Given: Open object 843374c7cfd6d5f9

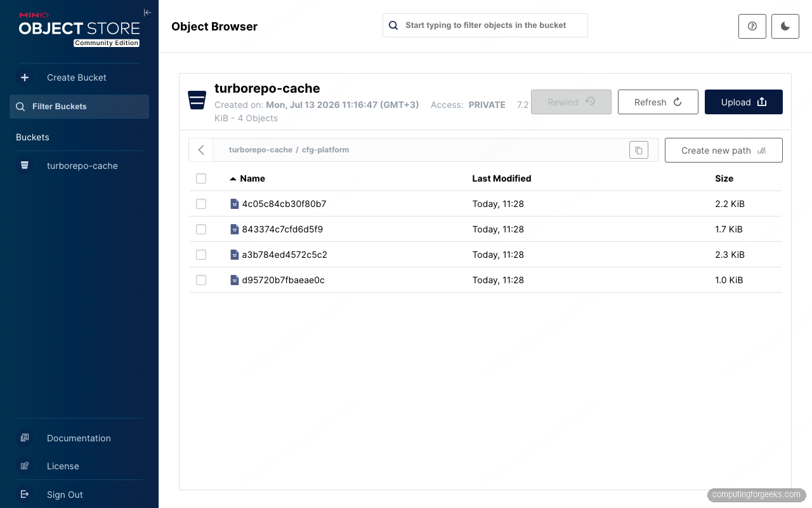Looking at the screenshot, I should click(x=282, y=229).
